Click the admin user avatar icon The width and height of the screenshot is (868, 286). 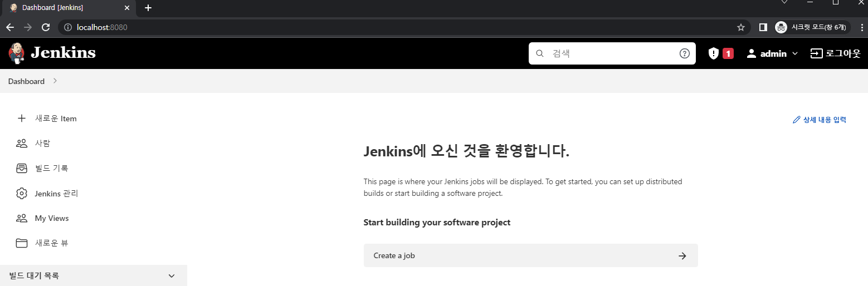coord(752,53)
